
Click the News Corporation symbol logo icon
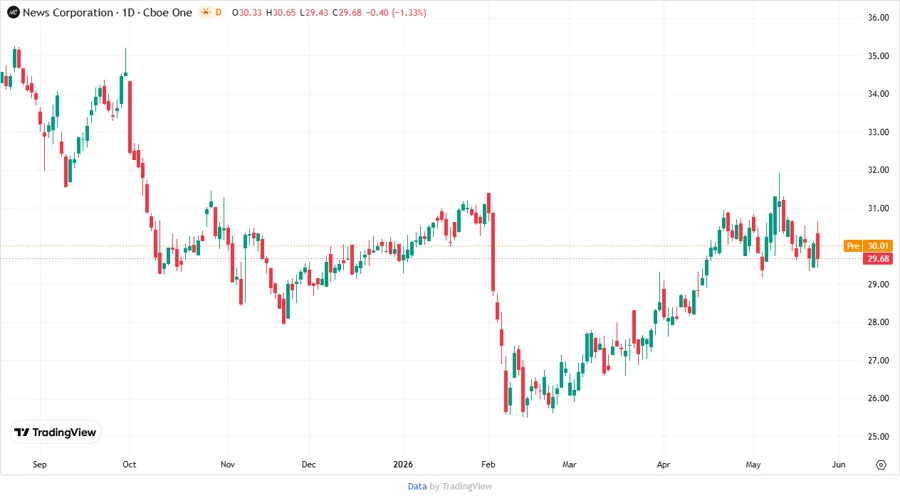click(x=13, y=12)
